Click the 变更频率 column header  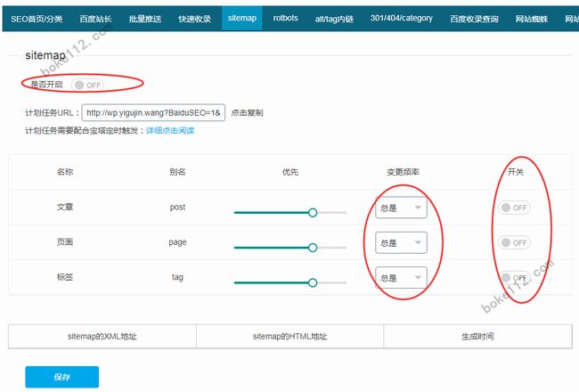403,172
